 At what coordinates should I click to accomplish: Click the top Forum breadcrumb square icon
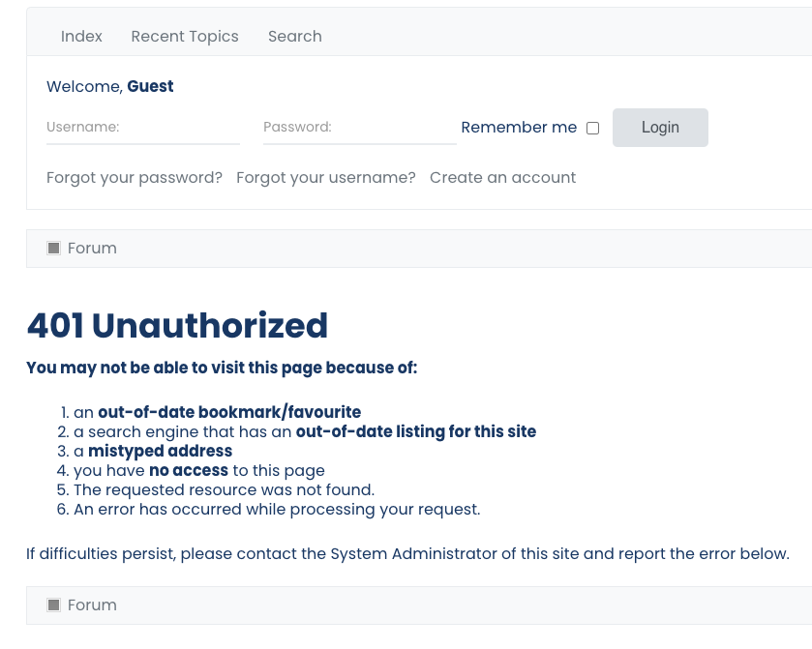tap(54, 248)
